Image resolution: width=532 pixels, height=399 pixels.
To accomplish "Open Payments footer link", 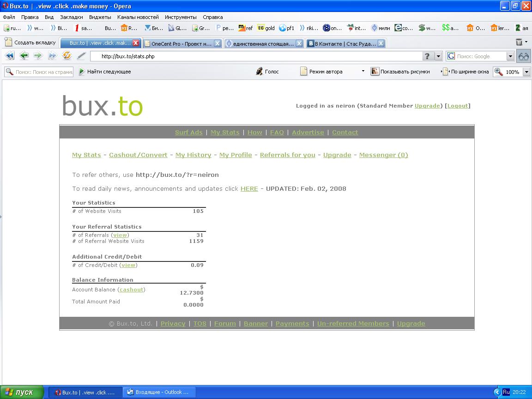I will (292, 324).
